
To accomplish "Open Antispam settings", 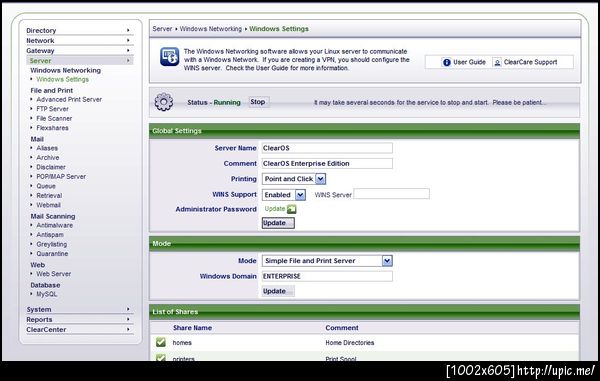I will click(x=50, y=234).
